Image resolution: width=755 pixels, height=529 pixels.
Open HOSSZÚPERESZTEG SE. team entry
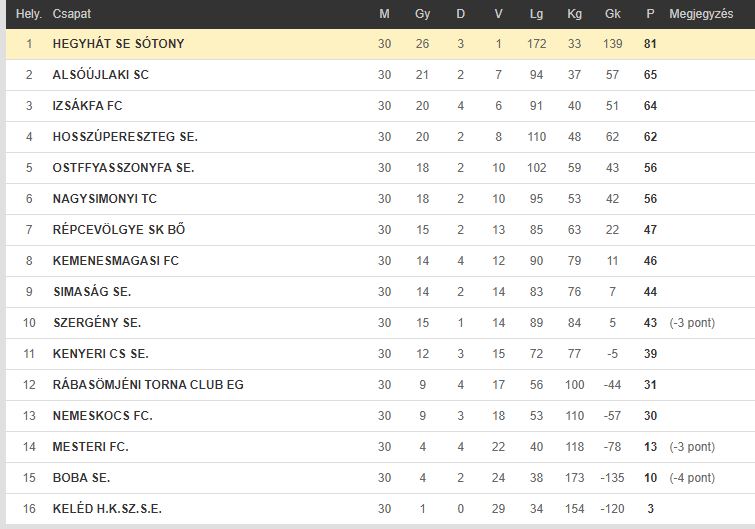click(125, 137)
